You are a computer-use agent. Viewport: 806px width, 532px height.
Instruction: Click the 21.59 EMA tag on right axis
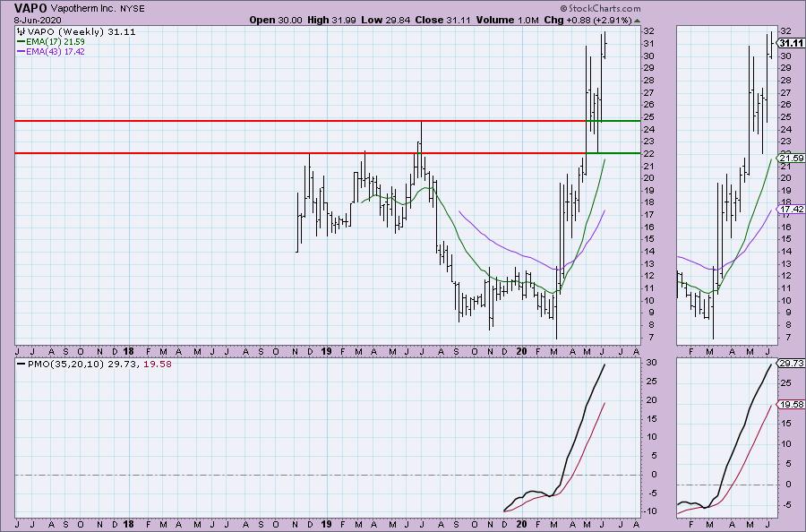point(791,159)
